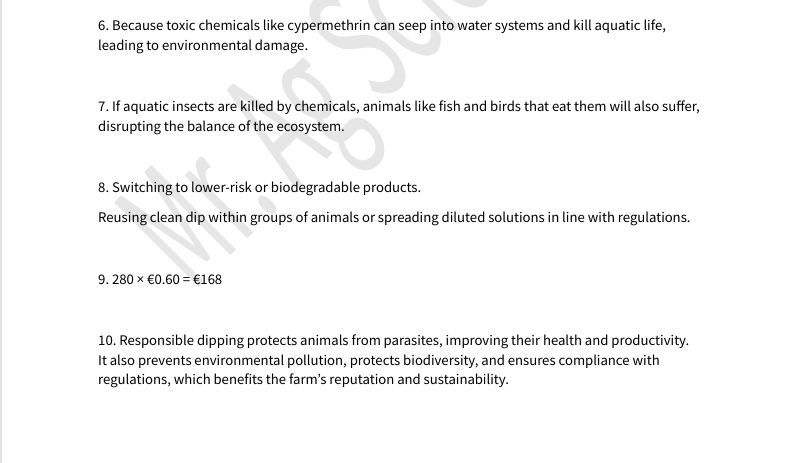794x463 pixels.
Task: Click the number "6." at paragraph start
Action: click(x=103, y=25)
